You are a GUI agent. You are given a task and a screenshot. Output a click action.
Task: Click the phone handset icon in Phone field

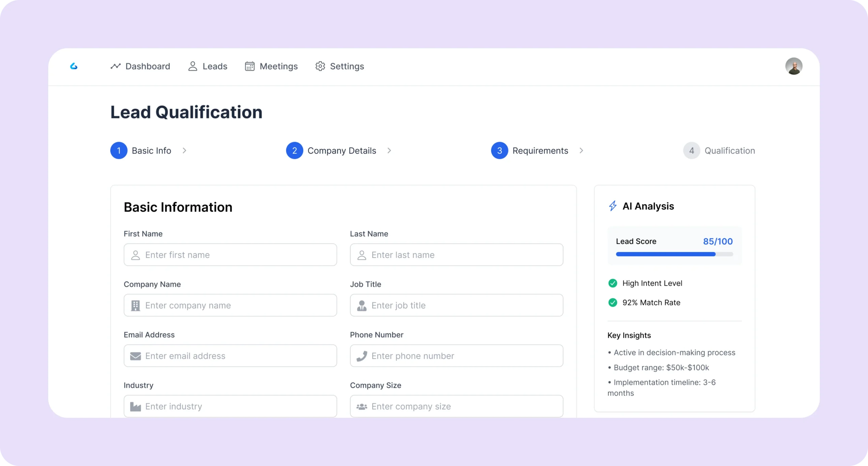362,356
